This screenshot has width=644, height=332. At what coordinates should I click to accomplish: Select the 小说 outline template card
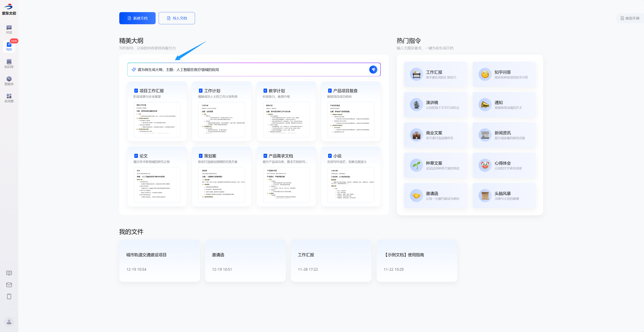(351, 177)
